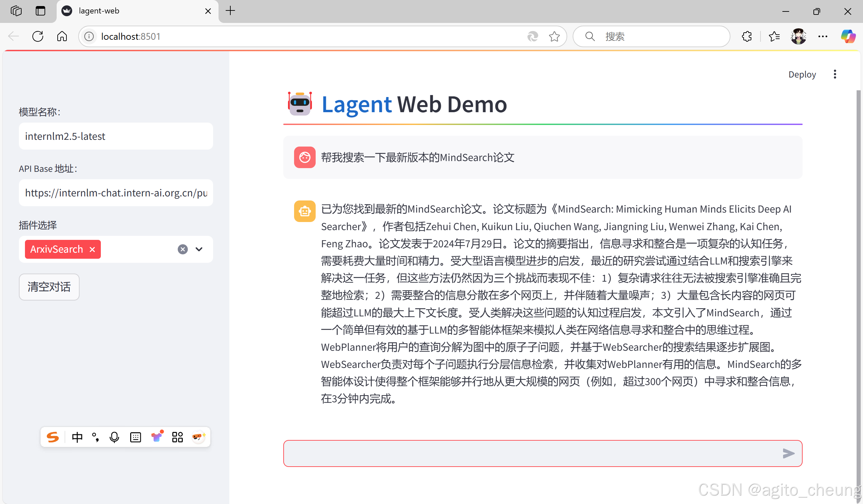
Task: Click the Deploy button
Action: point(802,74)
